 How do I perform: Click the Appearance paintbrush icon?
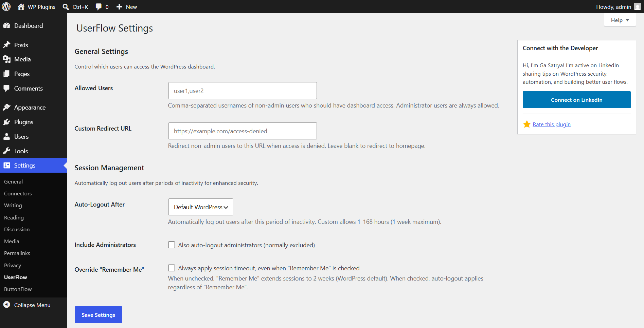coord(6,108)
